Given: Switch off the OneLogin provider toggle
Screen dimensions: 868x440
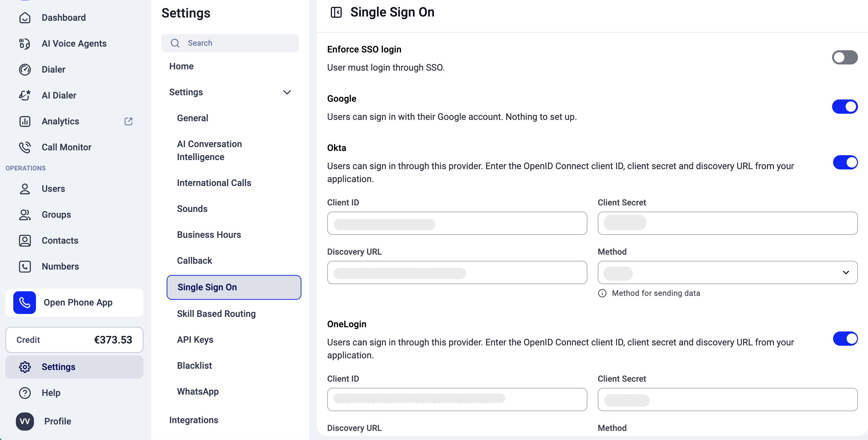Looking at the screenshot, I should 845,339.
